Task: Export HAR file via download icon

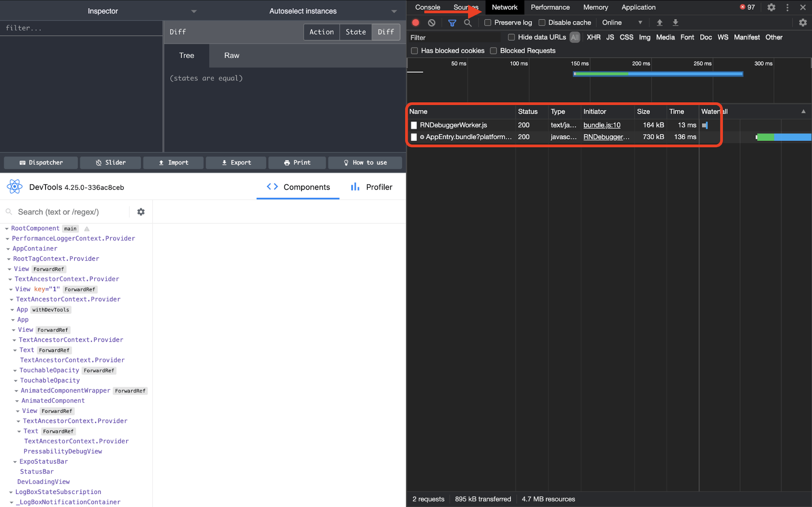Action: [x=676, y=23]
